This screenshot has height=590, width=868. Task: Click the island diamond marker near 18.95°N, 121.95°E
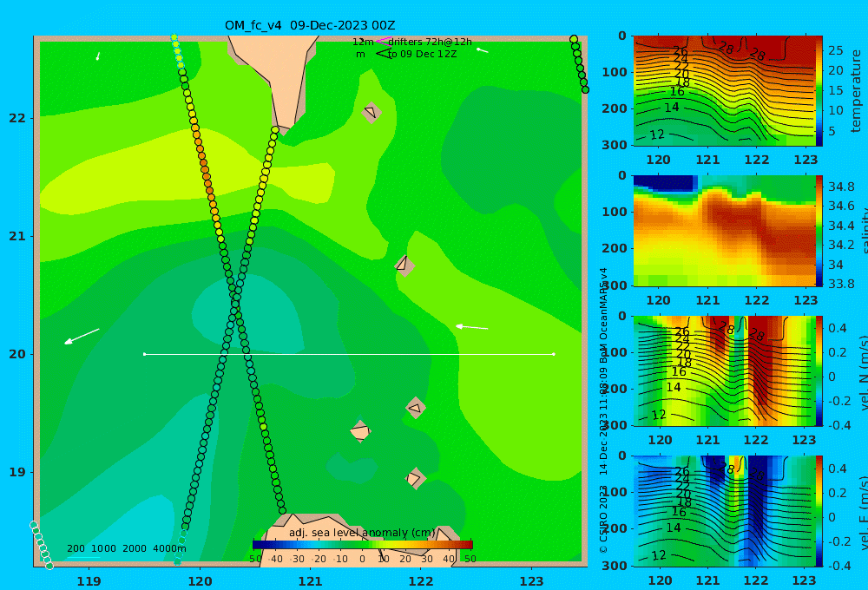coord(415,478)
